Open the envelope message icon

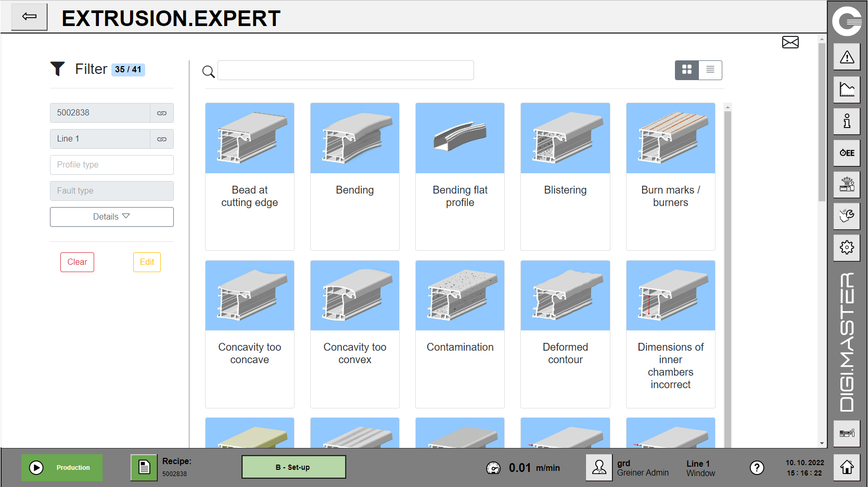click(790, 42)
